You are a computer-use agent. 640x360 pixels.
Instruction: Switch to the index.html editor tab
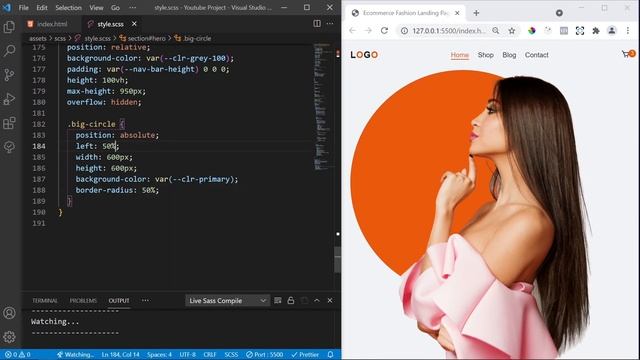47,24
